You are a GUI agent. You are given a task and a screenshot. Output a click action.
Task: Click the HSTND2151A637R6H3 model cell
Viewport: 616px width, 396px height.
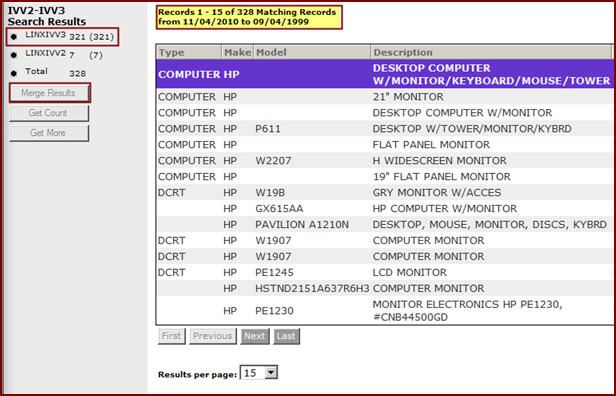pyautogui.click(x=312, y=288)
